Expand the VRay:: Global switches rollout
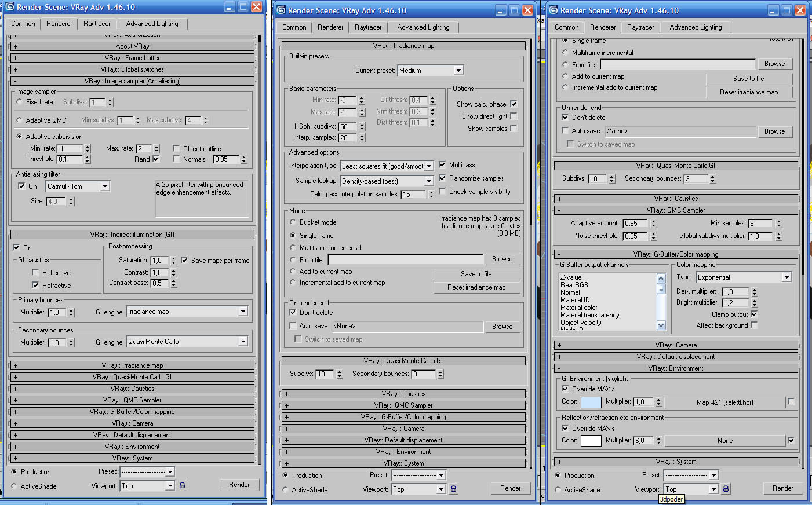 coord(132,69)
